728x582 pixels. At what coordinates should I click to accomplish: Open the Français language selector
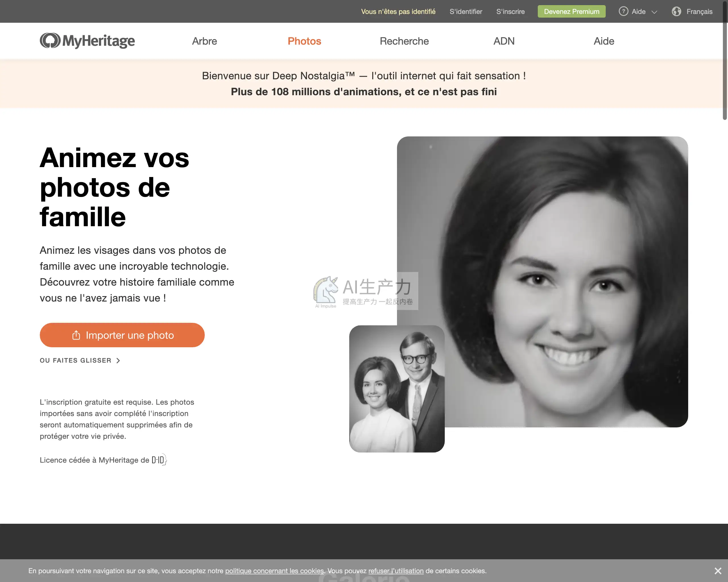point(692,11)
